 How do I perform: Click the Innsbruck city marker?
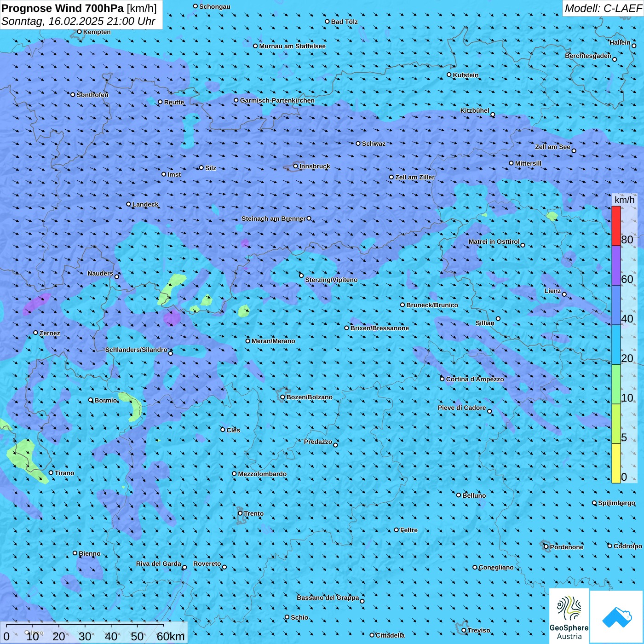[x=296, y=166]
